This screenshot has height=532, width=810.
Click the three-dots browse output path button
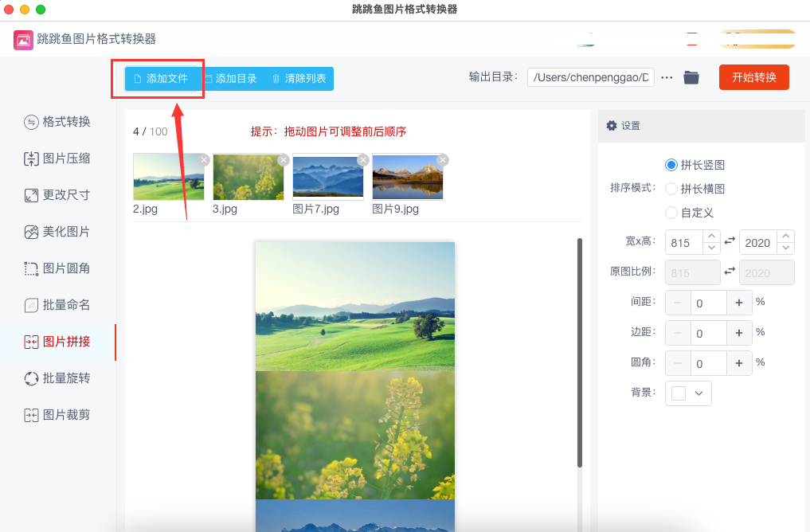point(667,77)
